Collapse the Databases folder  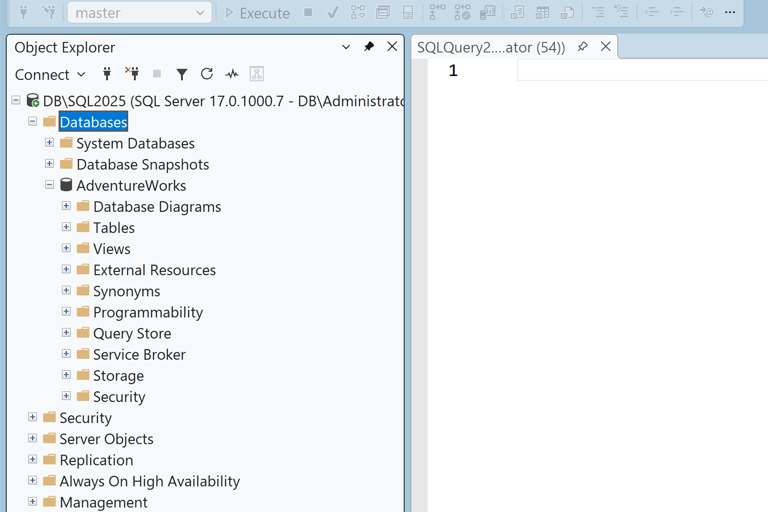[x=32, y=122]
